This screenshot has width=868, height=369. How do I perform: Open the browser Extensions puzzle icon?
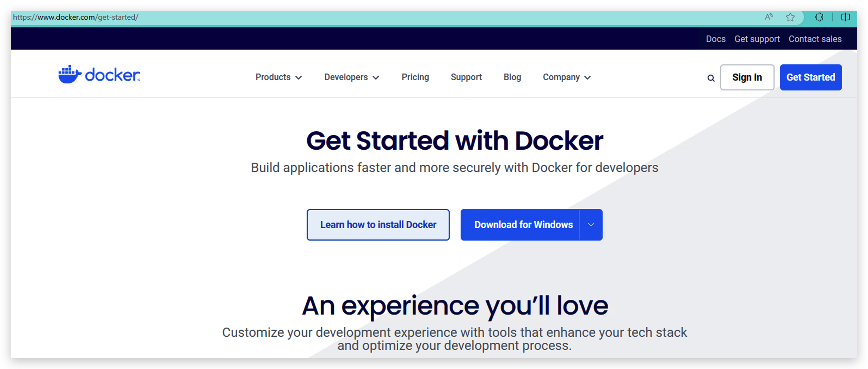tap(819, 17)
